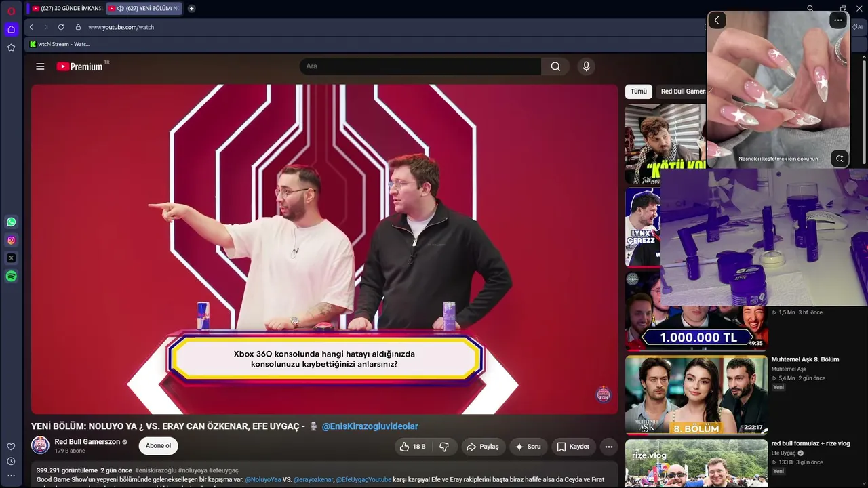Tap the lens search icon in popup
This screenshot has height=488, width=868.
click(x=840, y=159)
